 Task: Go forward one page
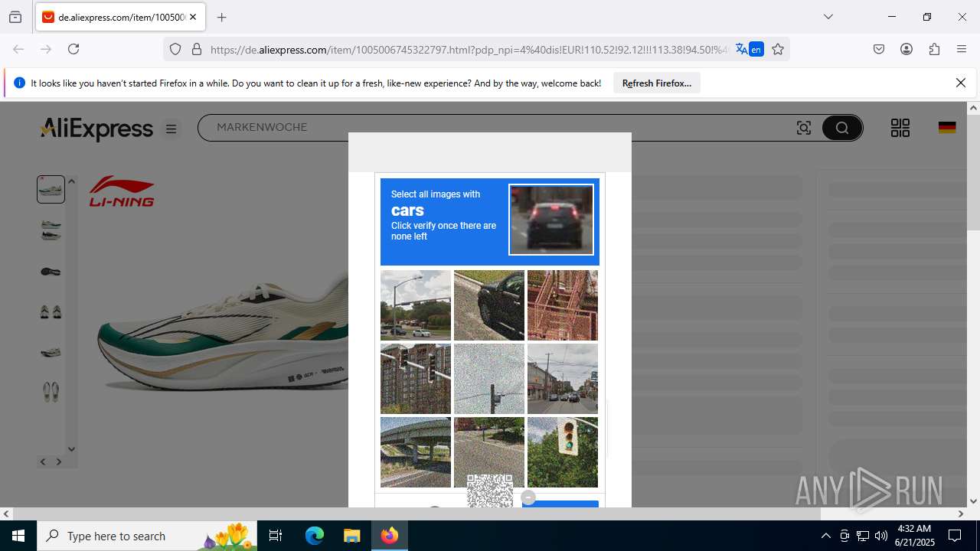click(46, 49)
